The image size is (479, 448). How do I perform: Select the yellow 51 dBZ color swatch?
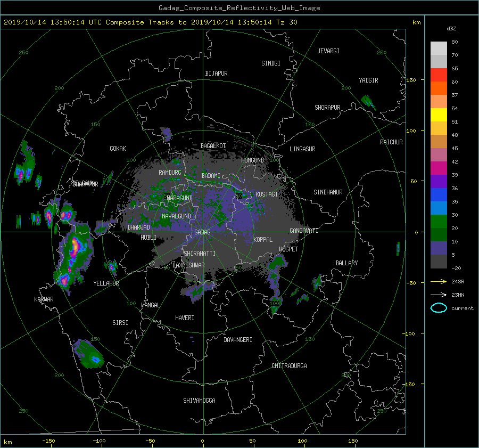(439, 115)
